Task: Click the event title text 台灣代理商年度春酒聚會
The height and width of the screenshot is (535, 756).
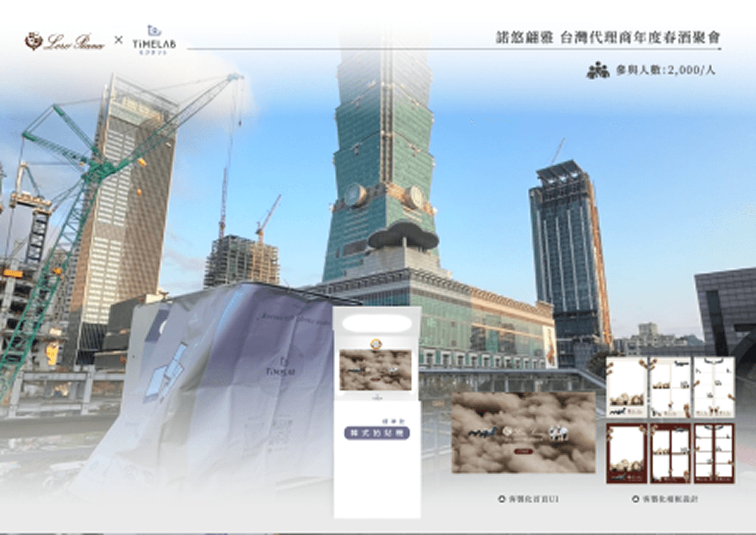Action: click(x=640, y=38)
